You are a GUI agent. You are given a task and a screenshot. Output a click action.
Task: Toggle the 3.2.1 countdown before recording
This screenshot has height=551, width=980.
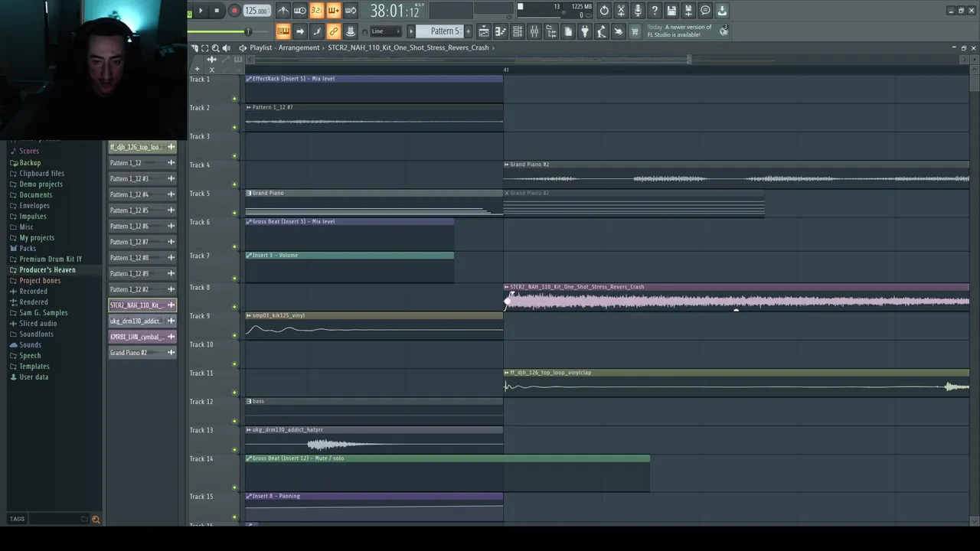316,11
